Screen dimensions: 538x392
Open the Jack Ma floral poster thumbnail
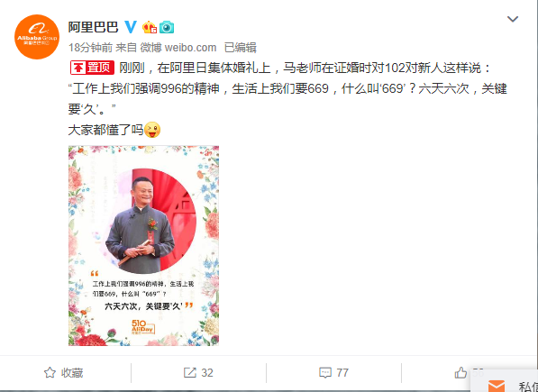[x=144, y=245]
